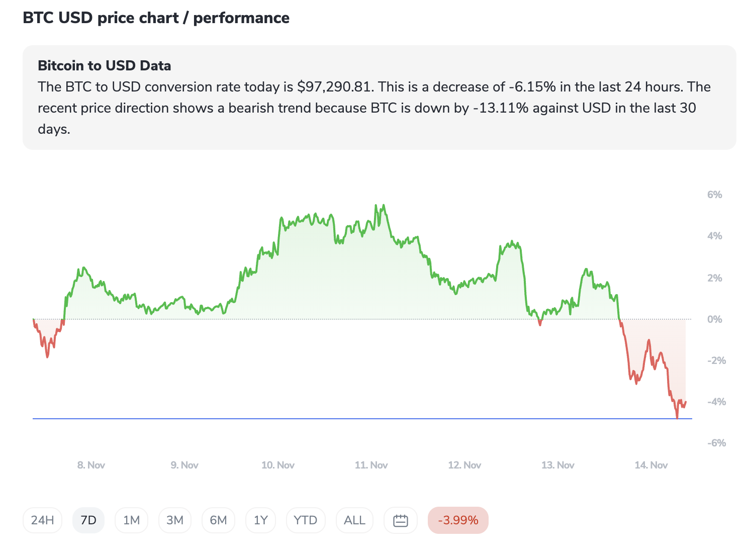Image resolution: width=748 pixels, height=560 pixels.
Task: Switch chart to 24H range
Action: pos(42,520)
